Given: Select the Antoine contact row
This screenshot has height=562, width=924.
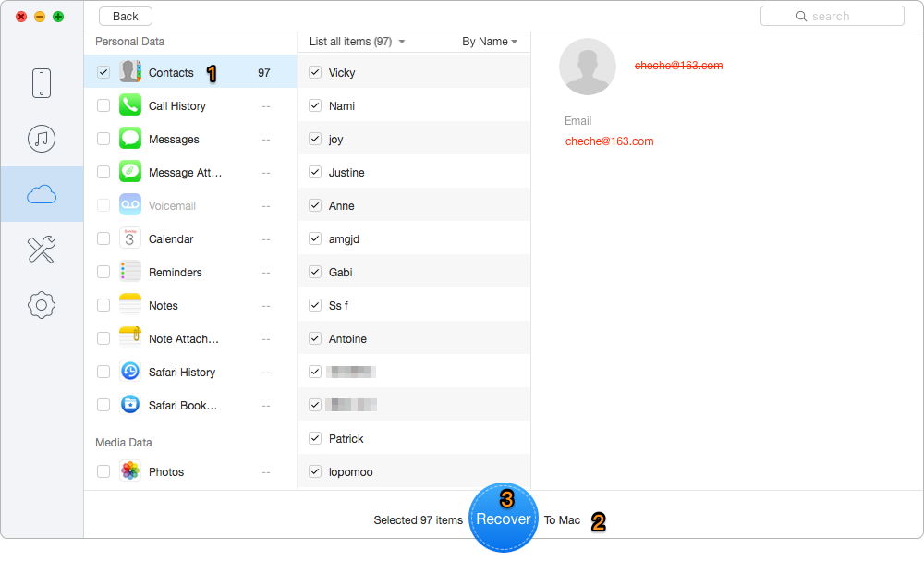Looking at the screenshot, I should 414,338.
